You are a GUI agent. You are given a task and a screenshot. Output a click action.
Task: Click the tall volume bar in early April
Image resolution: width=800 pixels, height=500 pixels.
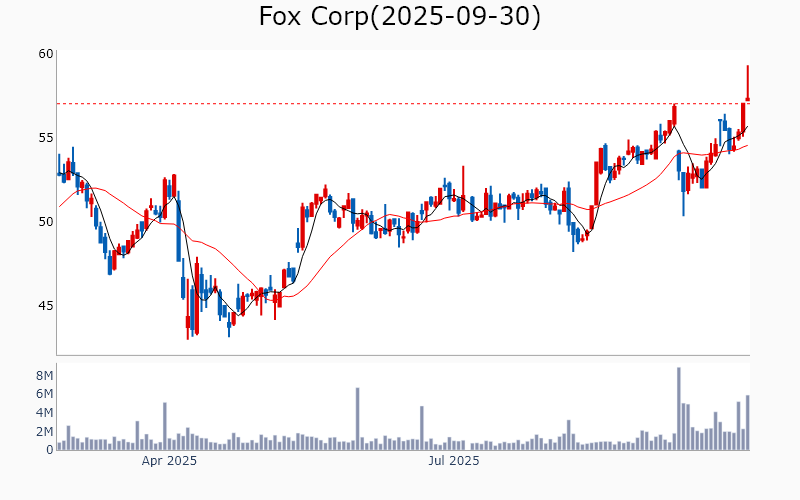coord(164,426)
